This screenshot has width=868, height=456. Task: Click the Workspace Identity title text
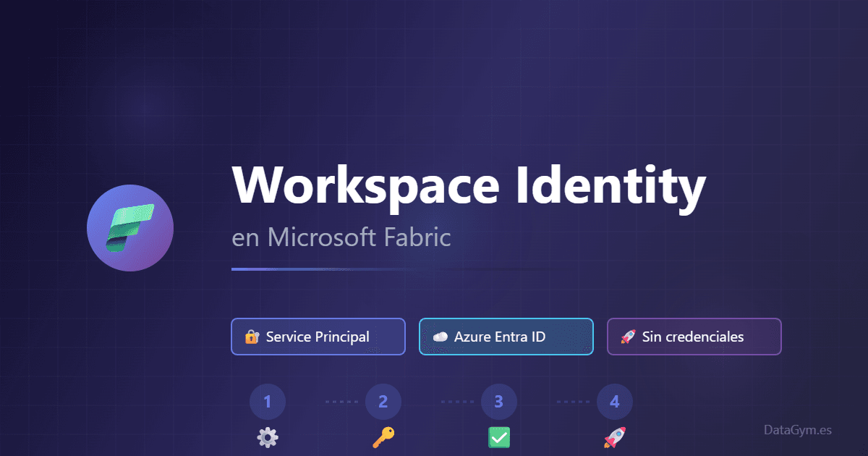pos(469,186)
